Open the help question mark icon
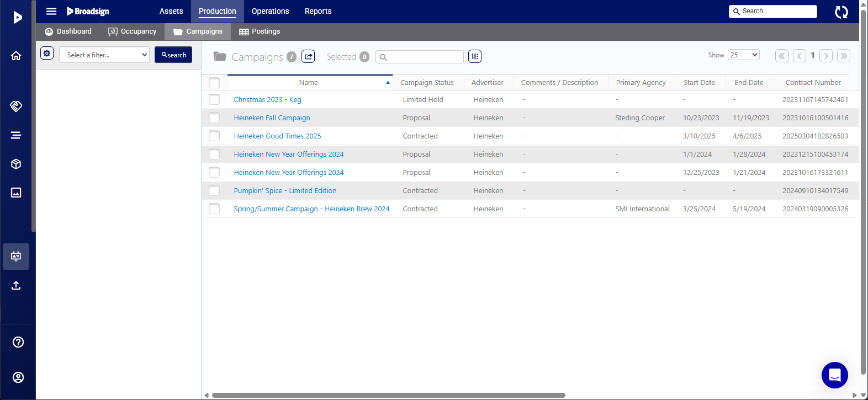 coord(18,342)
